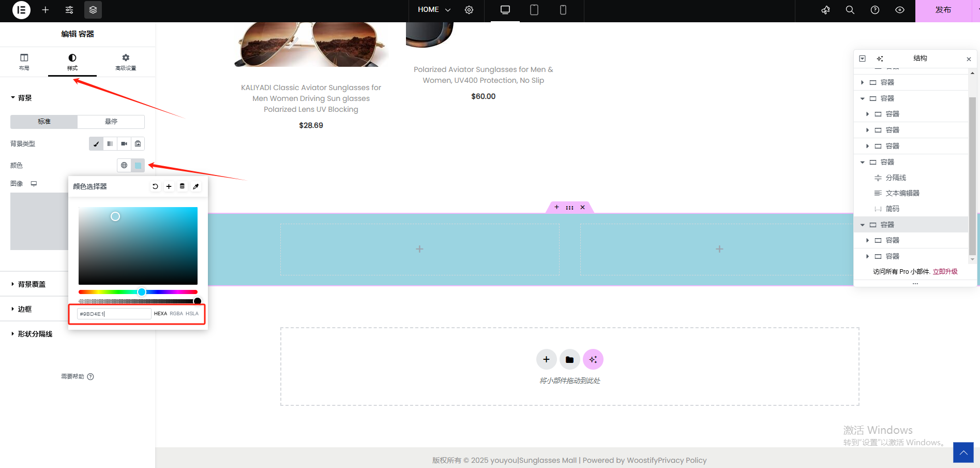Switch to the 布局 tab
The height and width of the screenshot is (468, 980).
24,62
